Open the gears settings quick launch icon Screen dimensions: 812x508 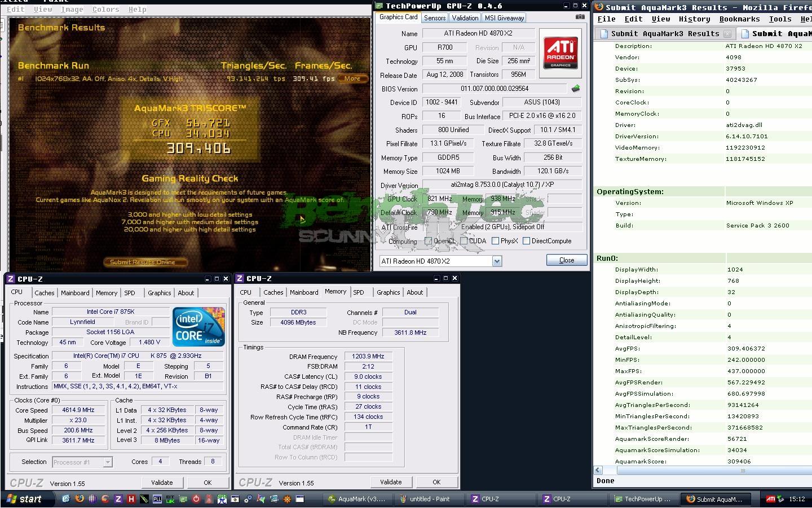coord(248,499)
